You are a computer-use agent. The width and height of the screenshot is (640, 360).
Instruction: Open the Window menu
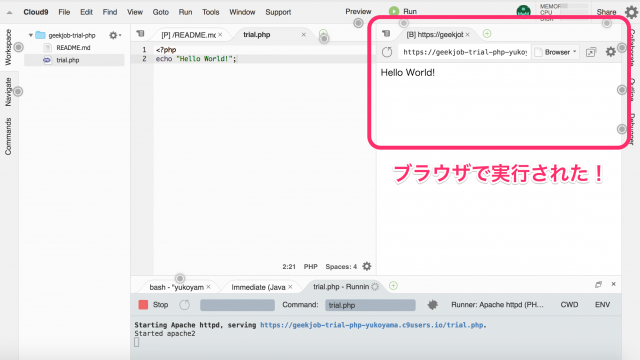pyautogui.click(x=242, y=12)
